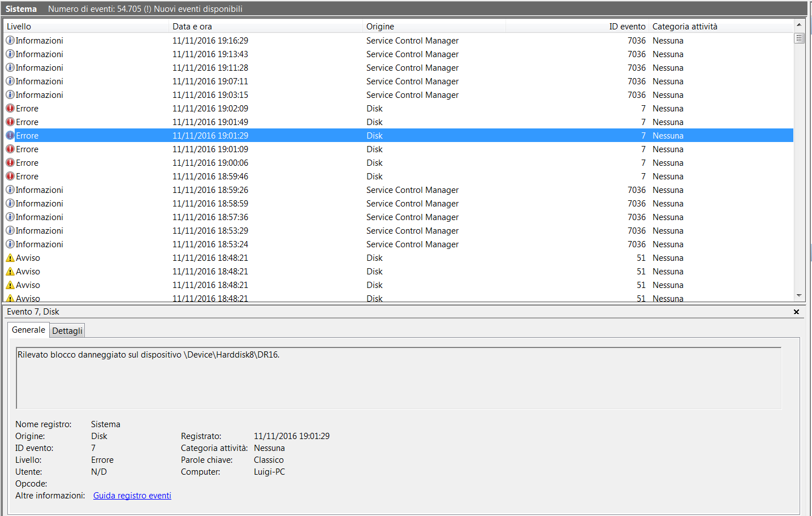Sort events by the Livello column header
The width and height of the screenshot is (812, 516).
tap(85, 27)
